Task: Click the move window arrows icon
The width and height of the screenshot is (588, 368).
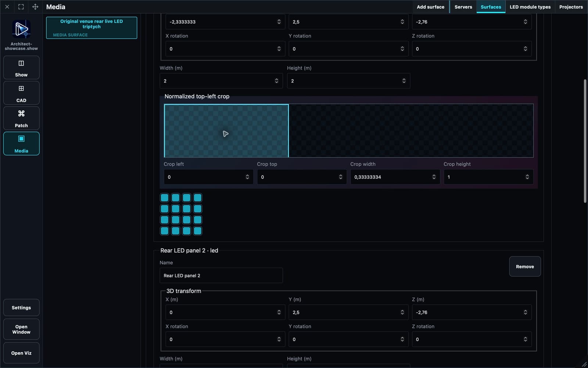Action: [x=35, y=7]
